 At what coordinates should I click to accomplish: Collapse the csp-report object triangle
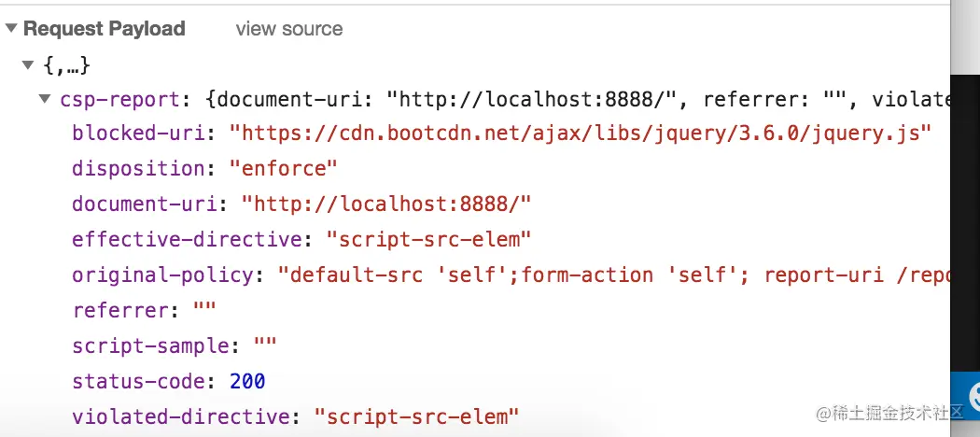[x=45, y=98]
